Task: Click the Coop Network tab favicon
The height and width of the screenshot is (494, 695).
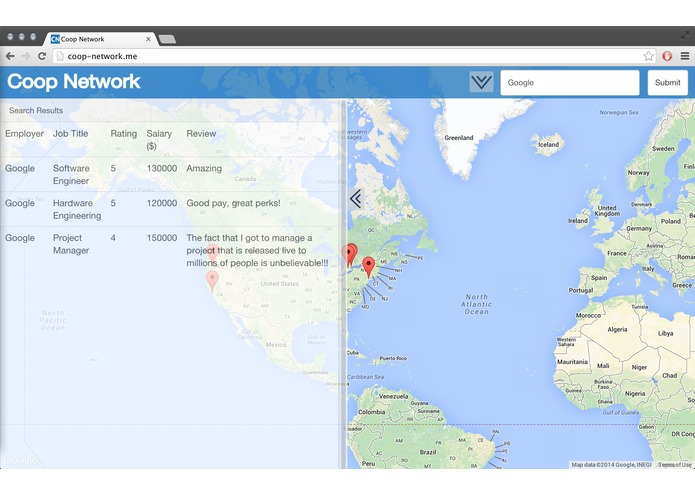Action: point(55,39)
